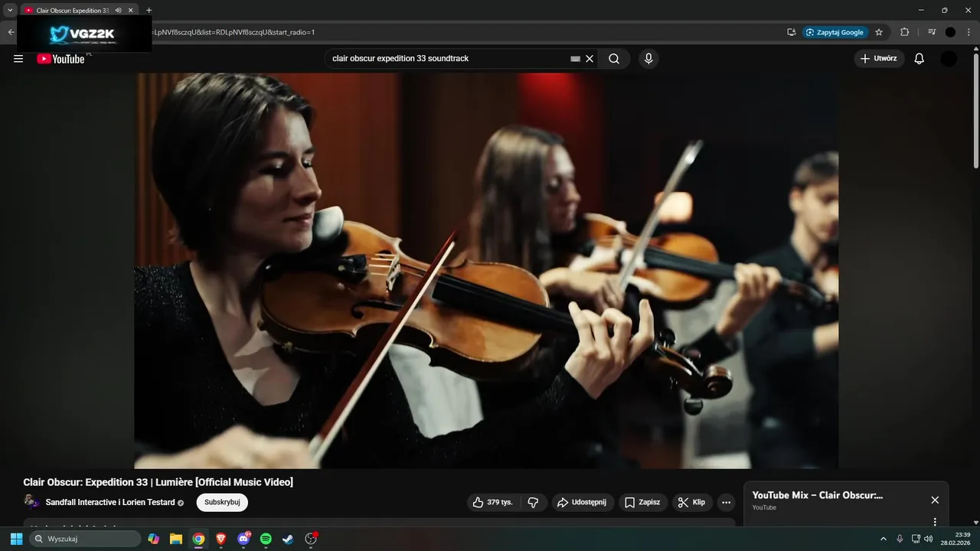Start voice search with microphone button
980x551 pixels.
pos(648,59)
